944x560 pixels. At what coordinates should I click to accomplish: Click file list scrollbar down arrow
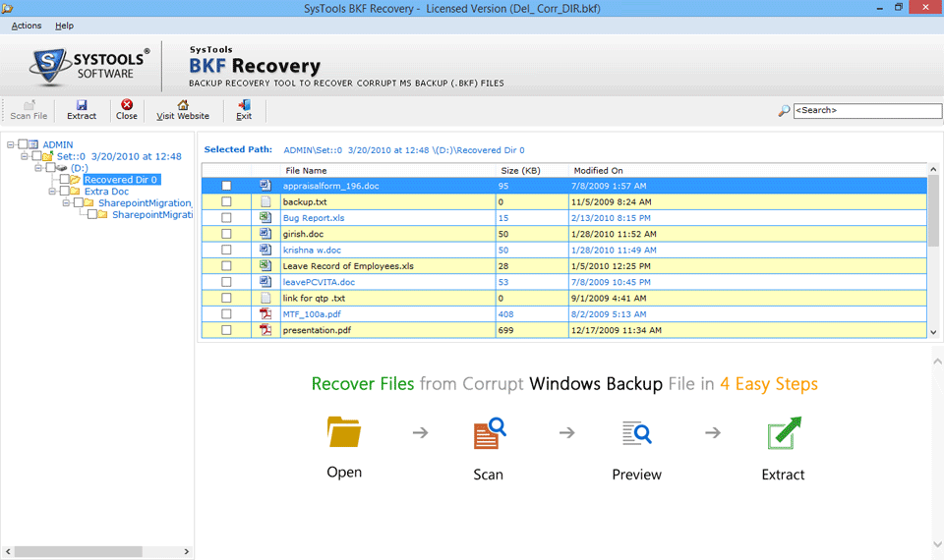coord(933,332)
